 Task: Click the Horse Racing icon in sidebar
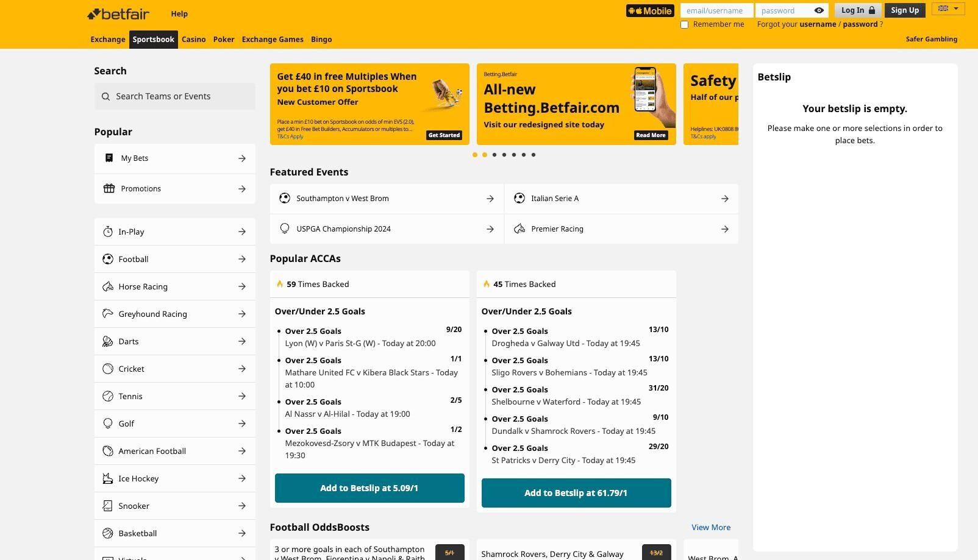108,286
